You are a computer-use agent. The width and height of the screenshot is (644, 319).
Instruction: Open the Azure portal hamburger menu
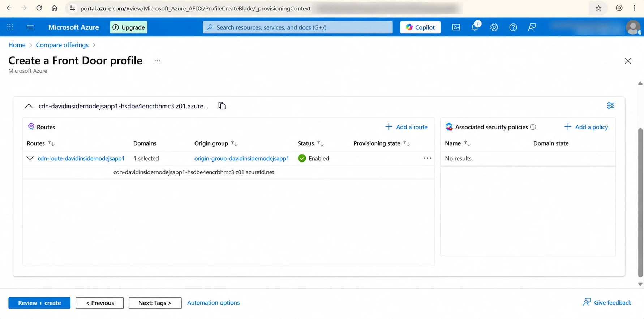[30, 27]
